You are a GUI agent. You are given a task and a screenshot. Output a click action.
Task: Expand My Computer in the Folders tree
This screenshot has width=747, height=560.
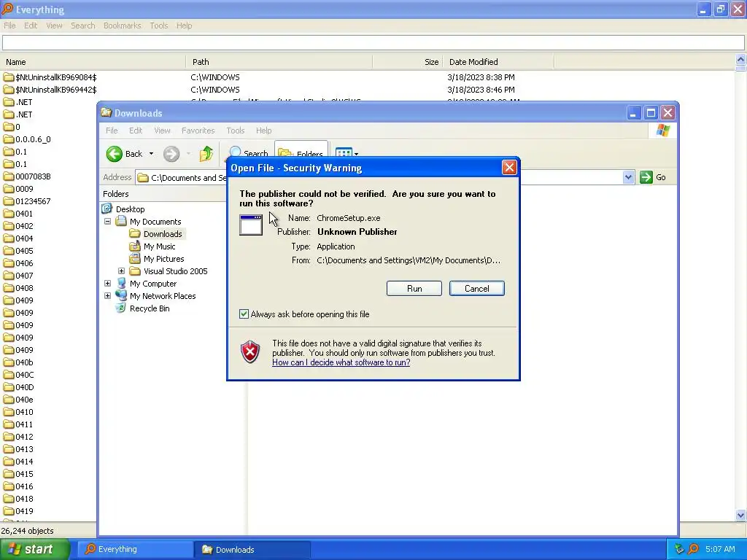point(108,284)
